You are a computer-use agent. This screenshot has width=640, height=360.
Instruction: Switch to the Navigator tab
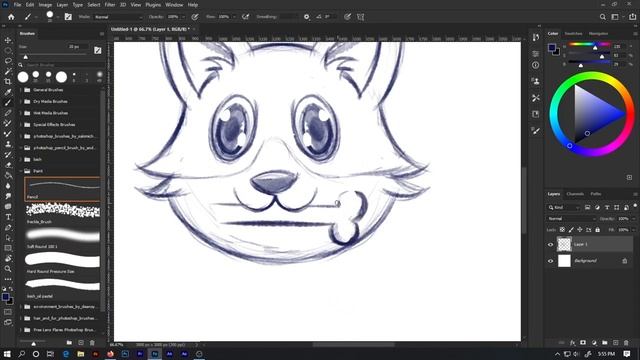coord(598,33)
